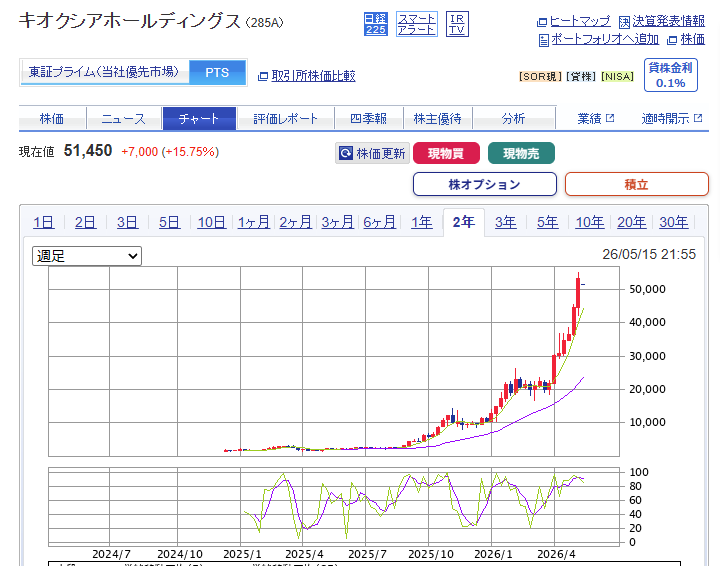Screen dimensions: 720x566
Task: Click the latest candlestick on the price chart
Action: [x=583, y=285]
